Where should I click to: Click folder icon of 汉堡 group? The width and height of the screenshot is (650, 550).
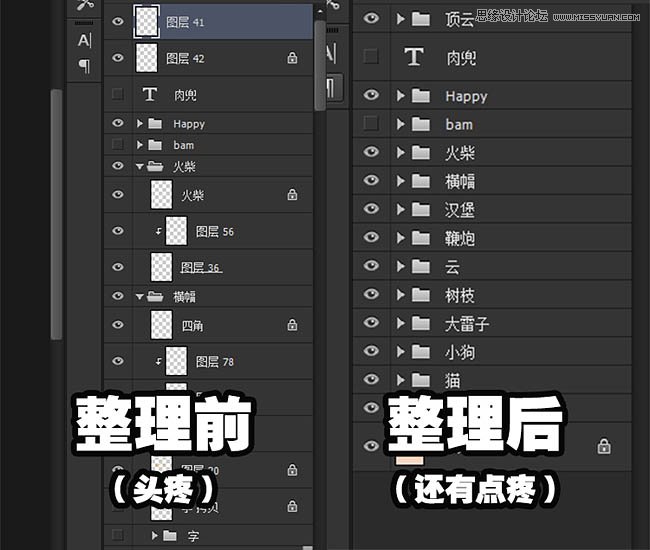(420, 209)
